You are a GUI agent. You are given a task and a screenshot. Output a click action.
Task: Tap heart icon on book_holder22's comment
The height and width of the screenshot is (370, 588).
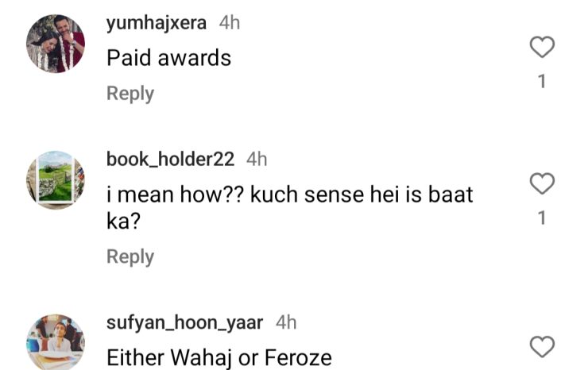(542, 183)
